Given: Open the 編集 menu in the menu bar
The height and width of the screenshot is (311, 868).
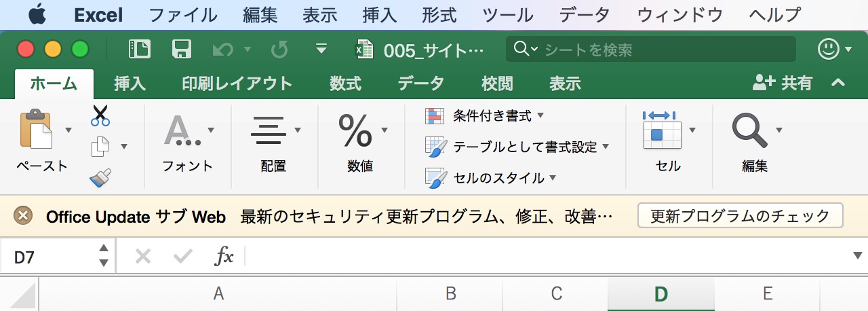Looking at the screenshot, I should (261, 14).
